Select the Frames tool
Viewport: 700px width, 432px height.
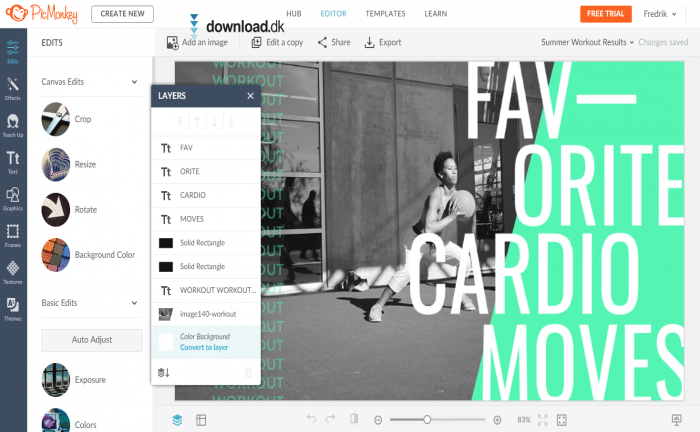click(13, 235)
